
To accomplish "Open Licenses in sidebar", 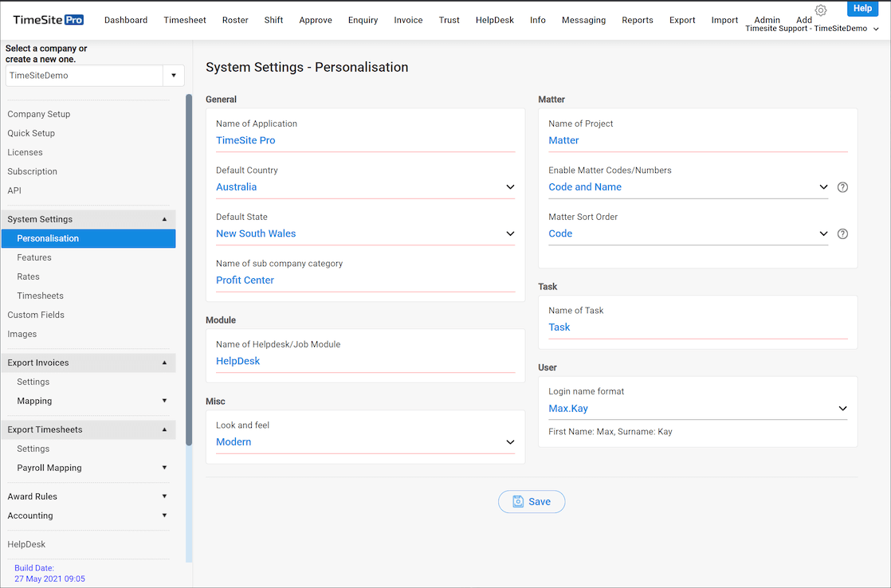I will click(x=25, y=152).
